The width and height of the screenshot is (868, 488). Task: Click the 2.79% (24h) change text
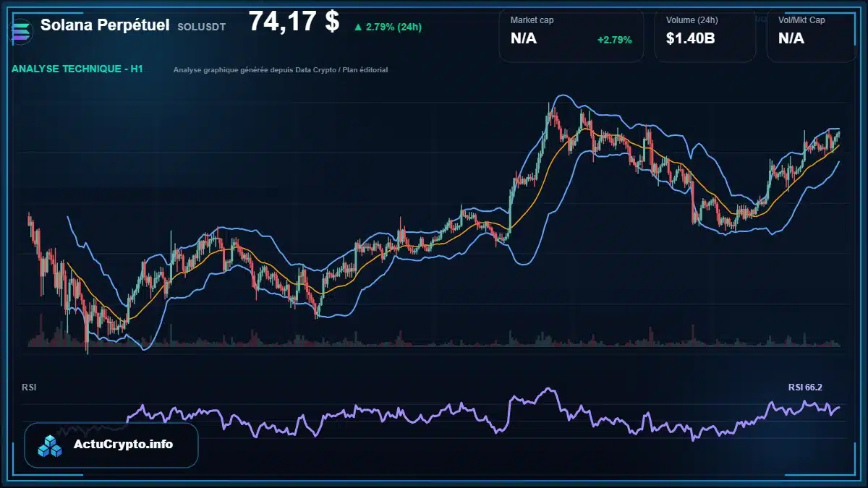[393, 27]
